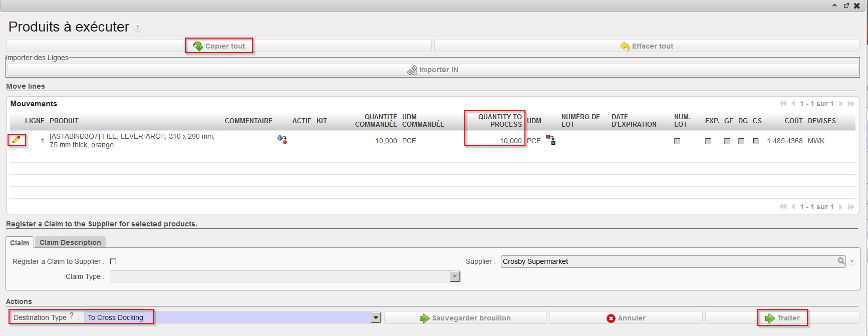
Task: Click the Supplier search magnifier icon
Action: [x=841, y=261]
